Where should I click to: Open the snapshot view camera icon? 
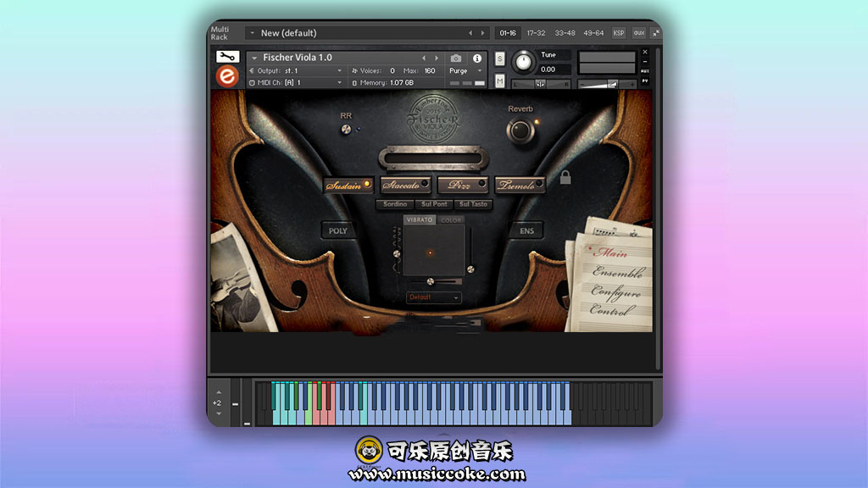[455, 58]
